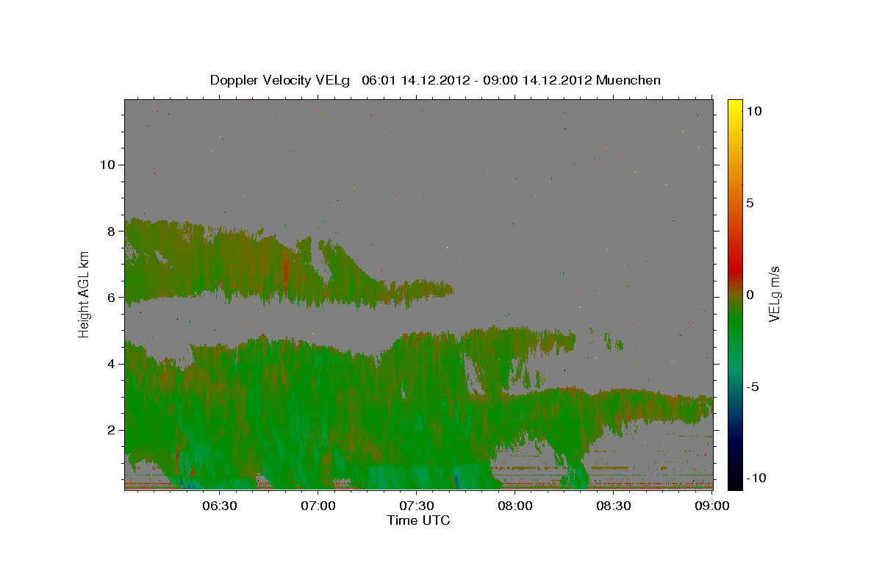Select the 08:30 time tick label
Viewport: 882px width, 588px height.
coord(614,506)
